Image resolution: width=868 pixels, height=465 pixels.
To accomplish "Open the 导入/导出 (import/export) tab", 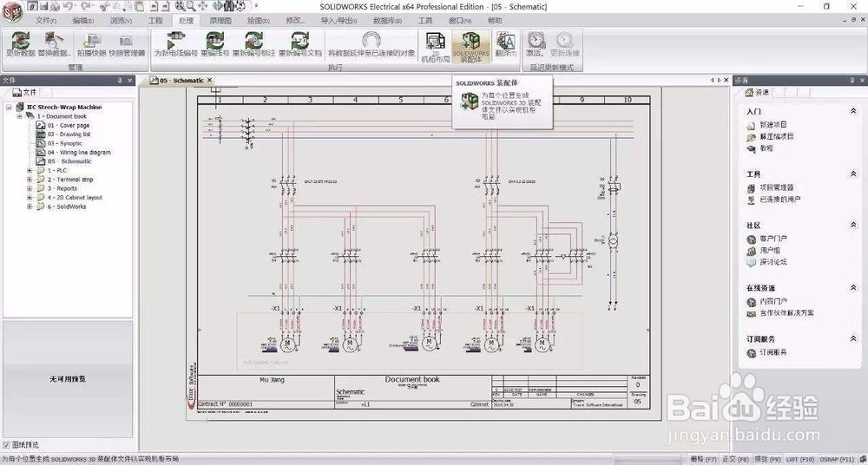I will [339, 21].
